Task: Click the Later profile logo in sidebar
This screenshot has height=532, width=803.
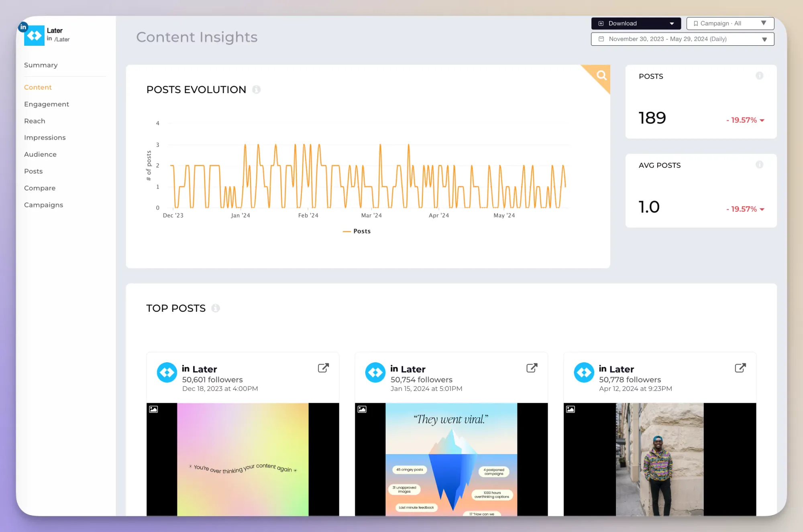Action: click(x=34, y=36)
